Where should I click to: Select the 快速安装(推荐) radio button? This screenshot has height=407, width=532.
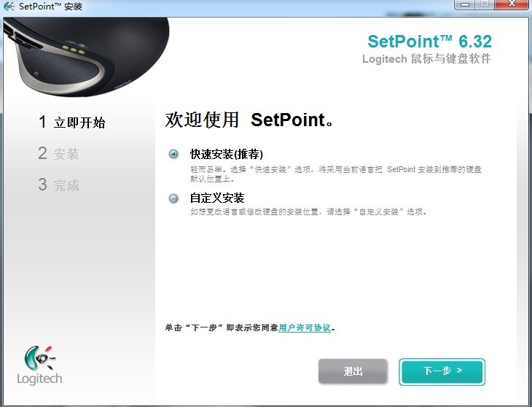[173, 155]
